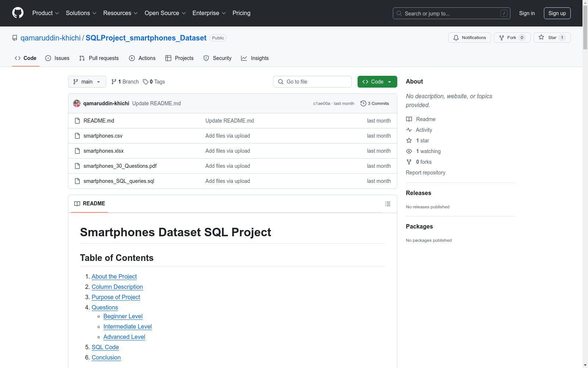588x368 pixels.
Task: Jump to Beginner Level questions
Action: point(123,316)
